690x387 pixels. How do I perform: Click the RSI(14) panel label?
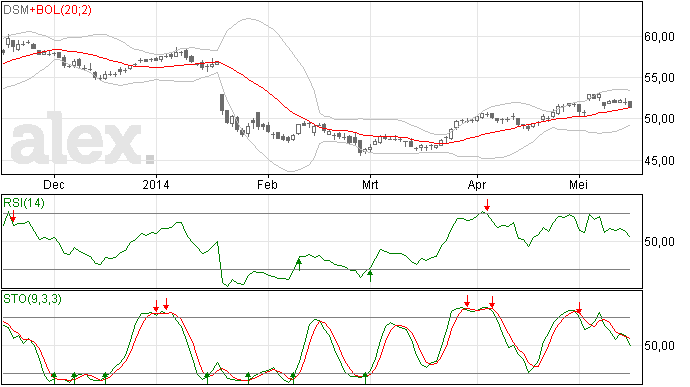24,203
